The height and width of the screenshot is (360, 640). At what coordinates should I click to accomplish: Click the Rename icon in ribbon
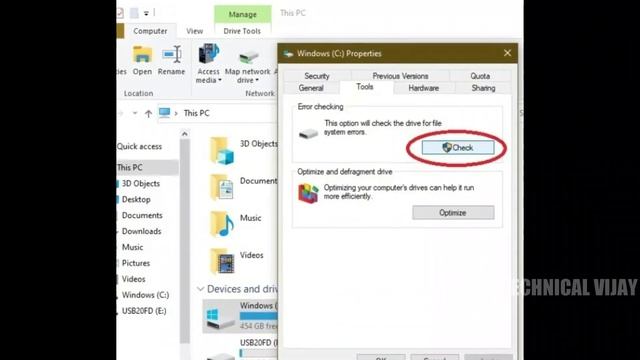pyautogui.click(x=171, y=55)
